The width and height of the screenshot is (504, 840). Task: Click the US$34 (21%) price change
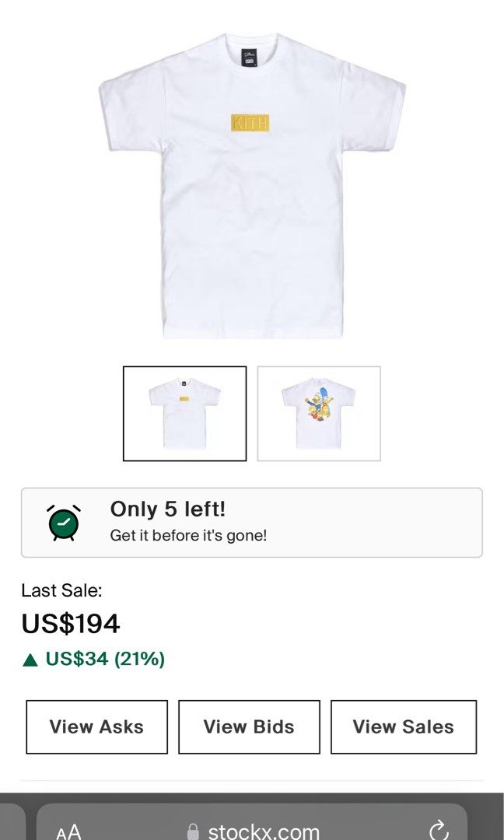[105, 660]
